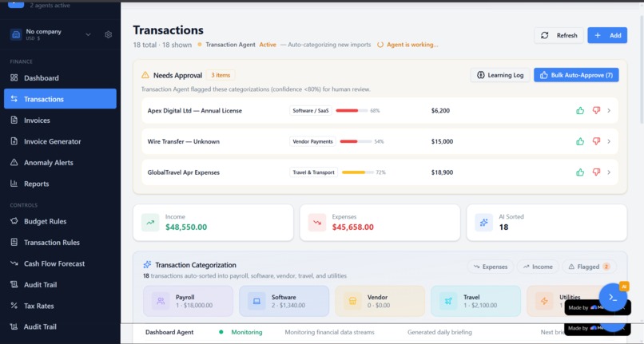Click the 3 items badge
Viewport: 644px width, 344px height.
pos(221,75)
